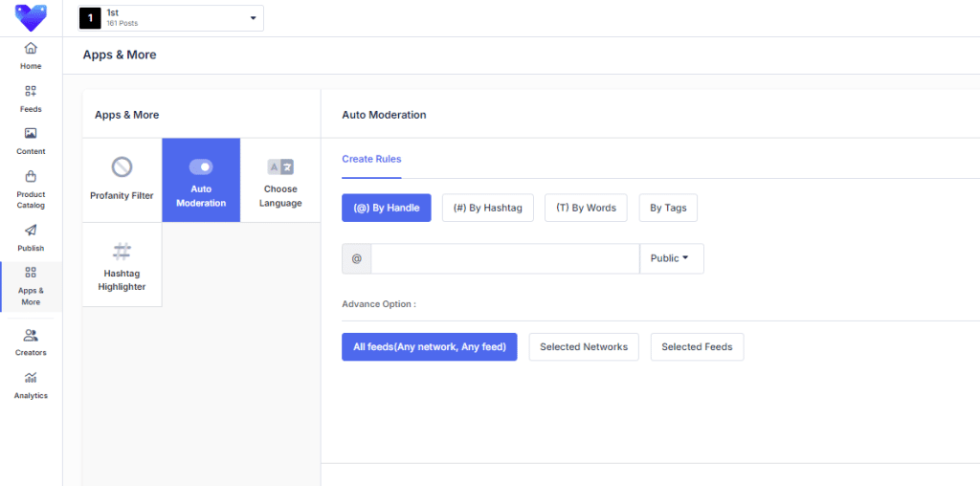The height and width of the screenshot is (486, 980).
Task: Click the By Words button
Action: 586,208
